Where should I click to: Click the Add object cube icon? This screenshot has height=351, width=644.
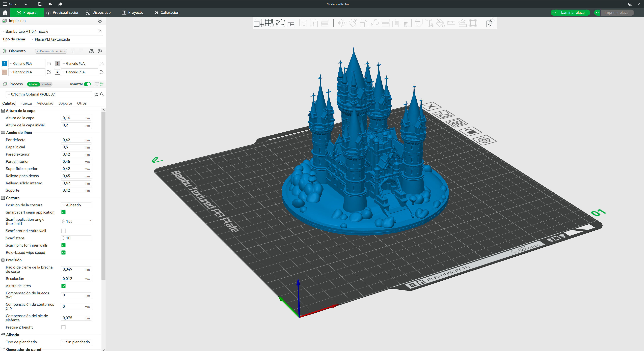[258, 23]
